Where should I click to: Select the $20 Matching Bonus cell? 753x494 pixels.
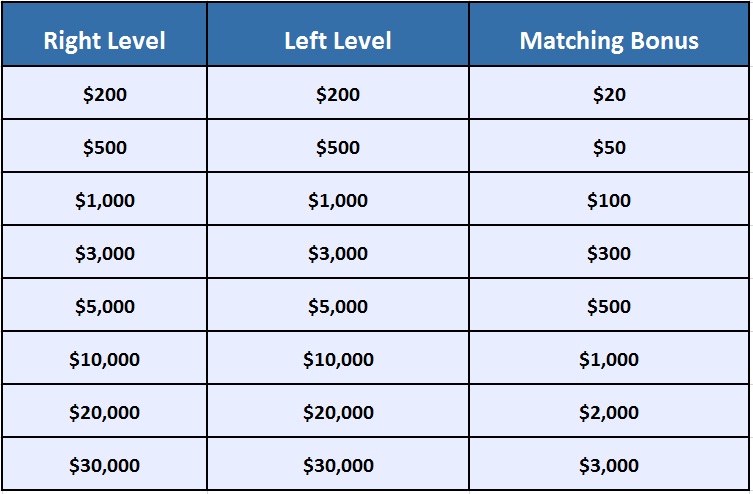(x=609, y=93)
